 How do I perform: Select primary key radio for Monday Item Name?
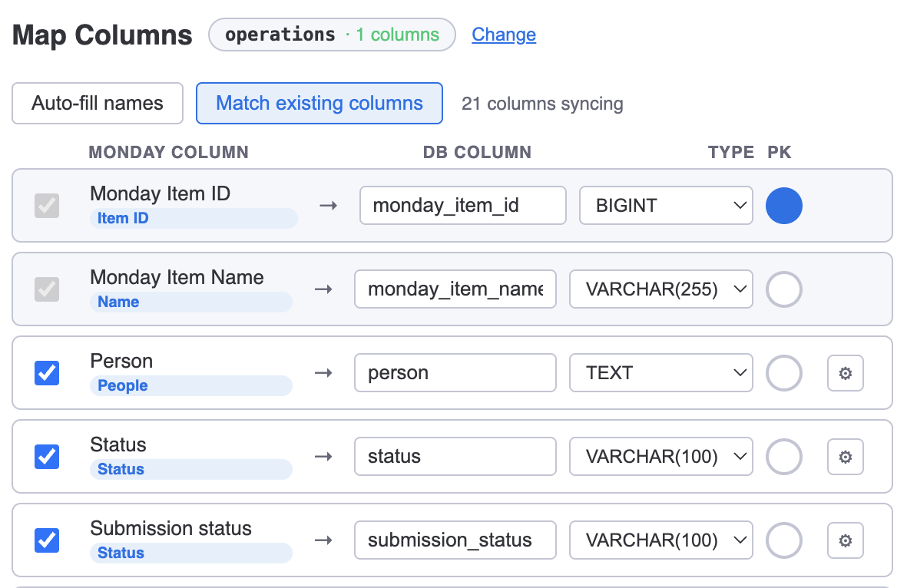[x=784, y=289]
